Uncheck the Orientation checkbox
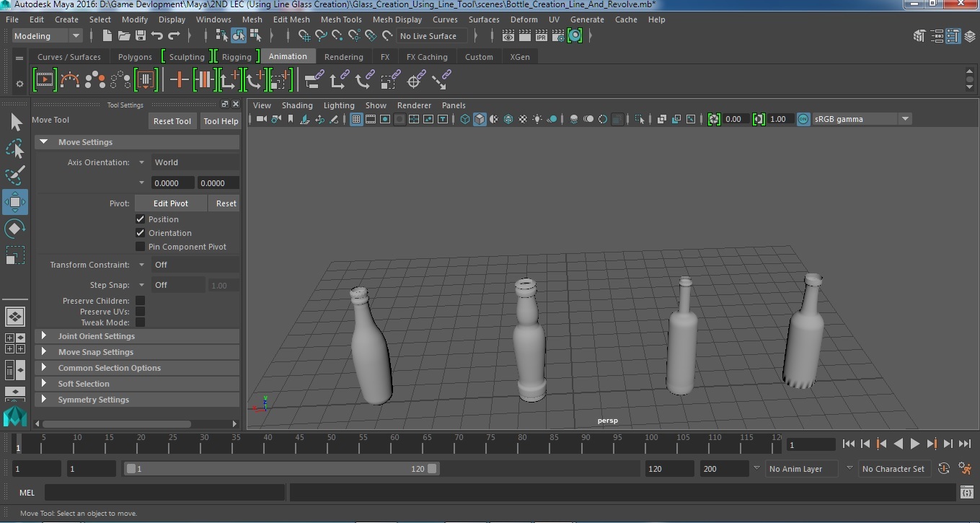Viewport: 980px width, 523px height. pyautogui.click(x=141, y=233)
